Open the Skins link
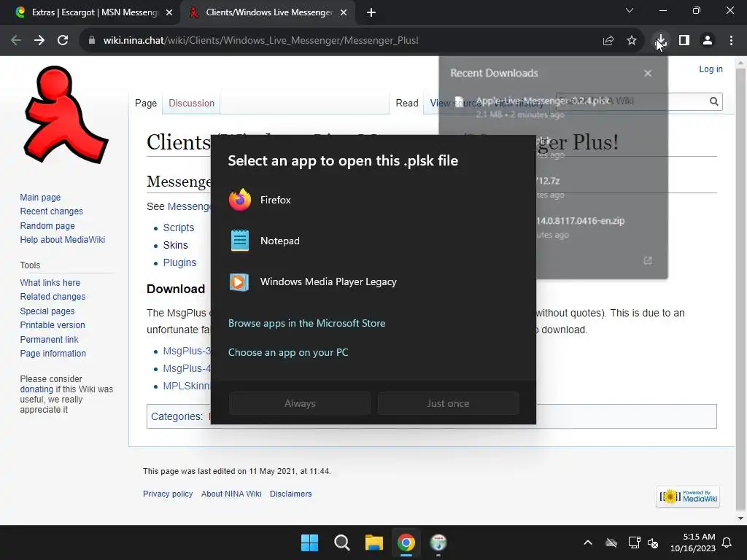 [175, 245]
